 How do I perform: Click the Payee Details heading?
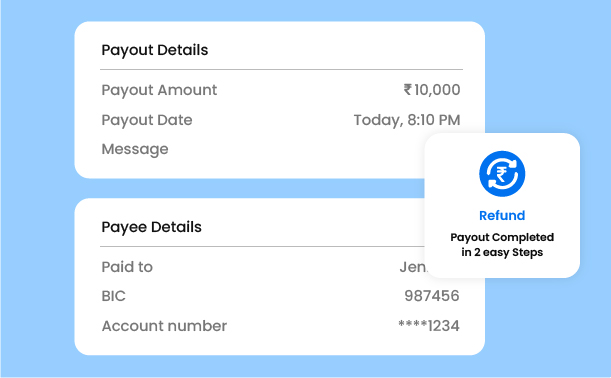[x=152, y=227]
